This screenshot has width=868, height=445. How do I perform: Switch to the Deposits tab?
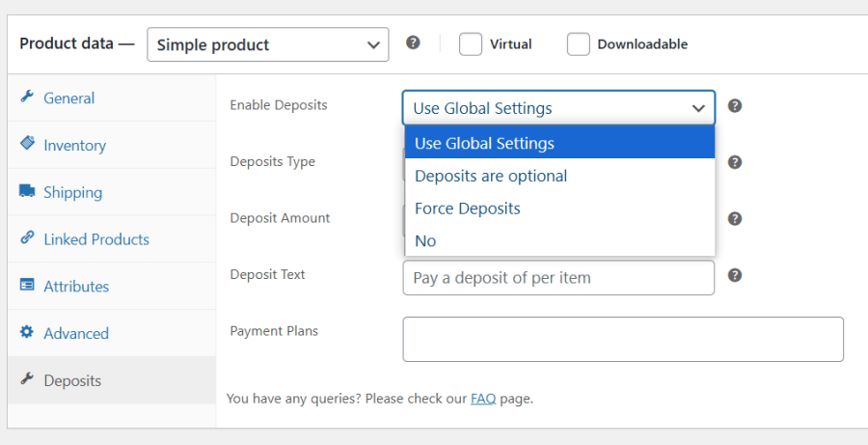(x=72, y=380)
